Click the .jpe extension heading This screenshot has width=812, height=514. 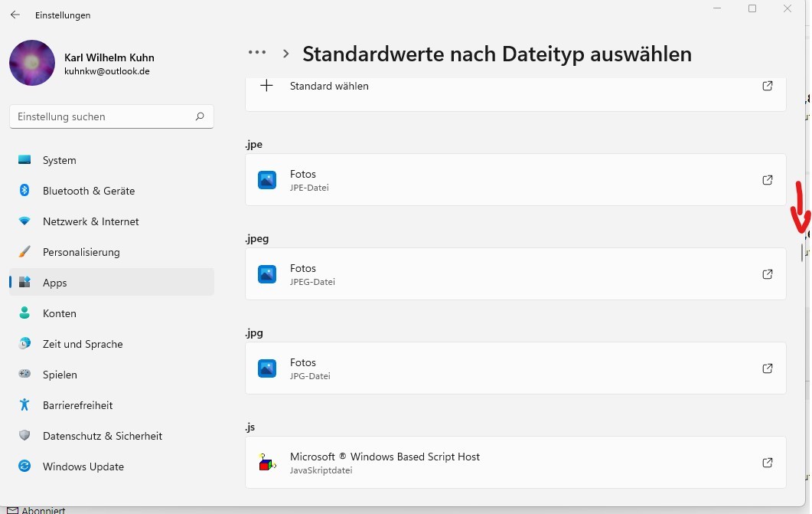[x=254, y=145]
